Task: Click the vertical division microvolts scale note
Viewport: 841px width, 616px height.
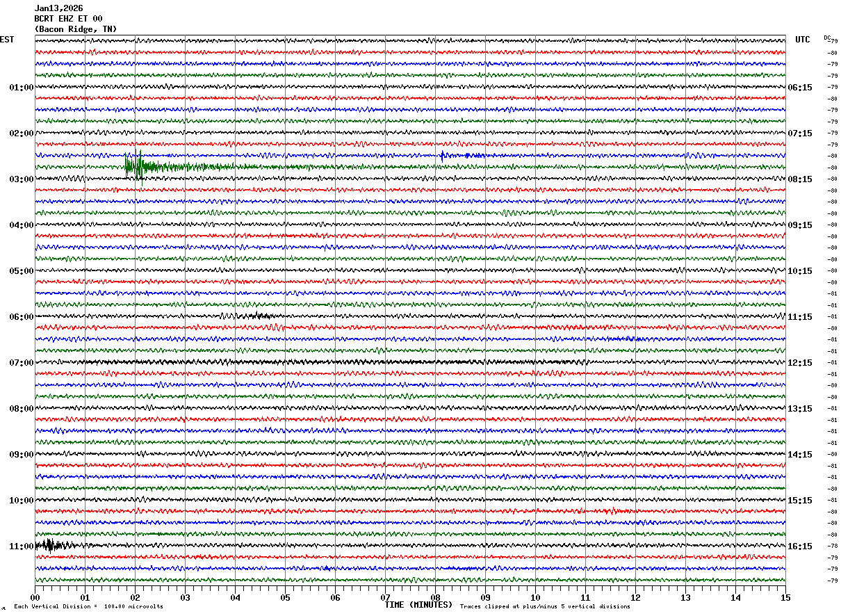Action: 88,607
